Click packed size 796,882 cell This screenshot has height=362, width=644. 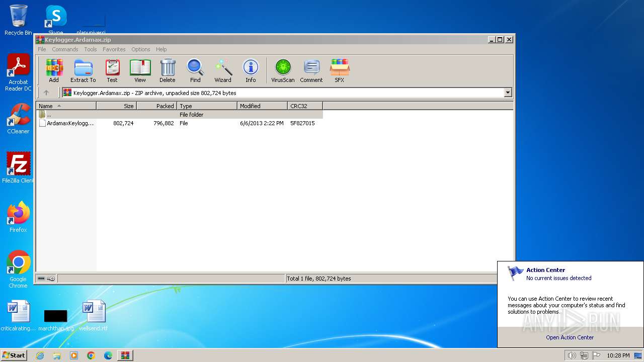click(164, 123)
